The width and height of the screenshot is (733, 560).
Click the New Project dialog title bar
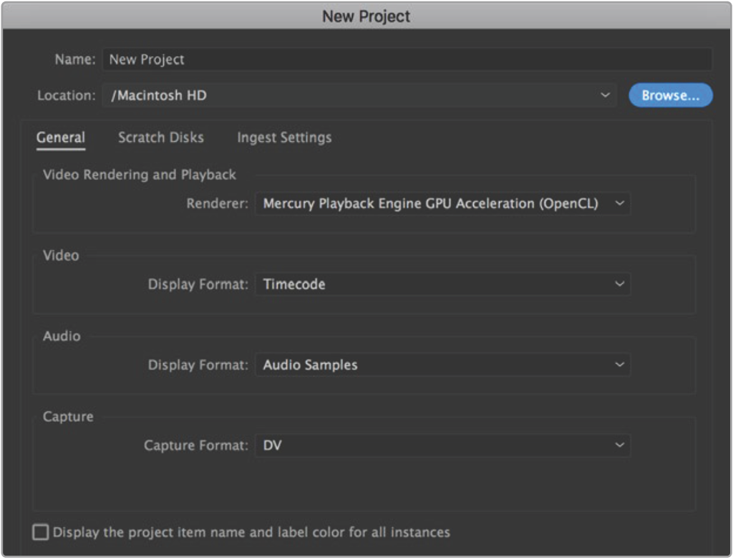[366, 16]
